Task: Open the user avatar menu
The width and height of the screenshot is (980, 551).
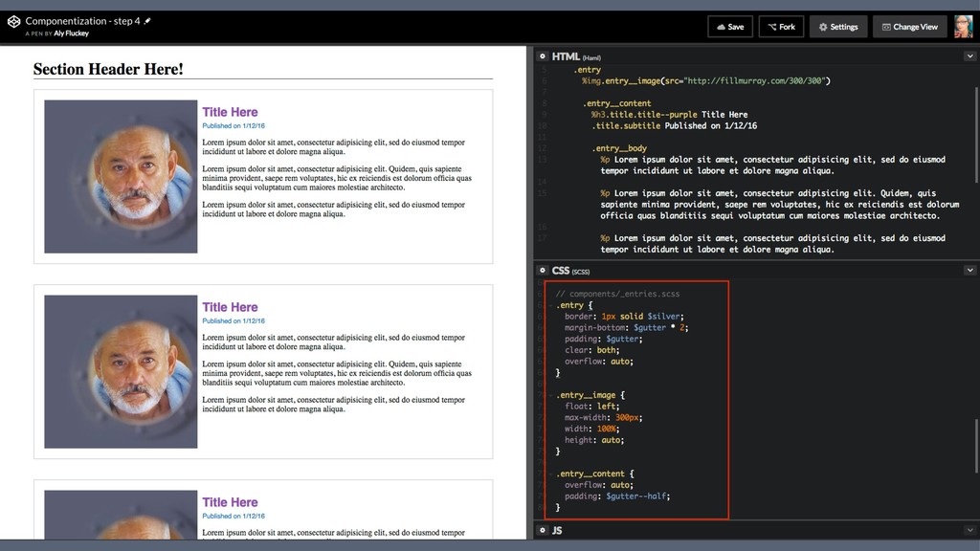Action: point(963,27)
